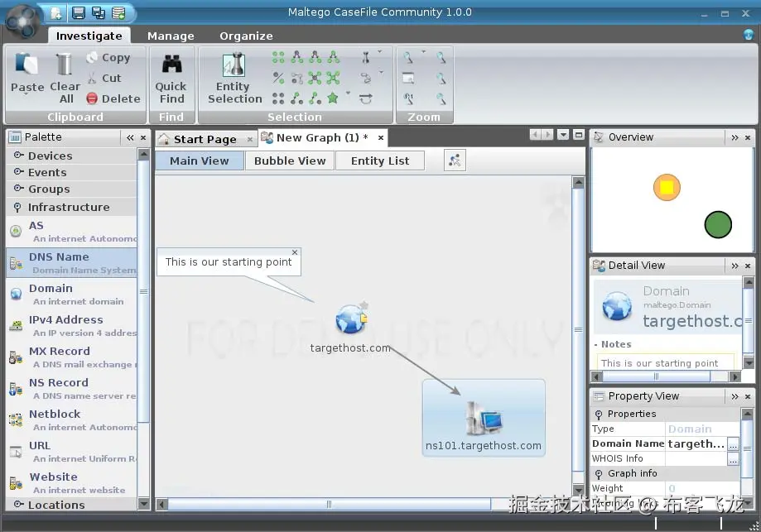761x532 pixels.
Task: Switch graph to Main View
Action: pyautogui.click(x=199, y=161)
